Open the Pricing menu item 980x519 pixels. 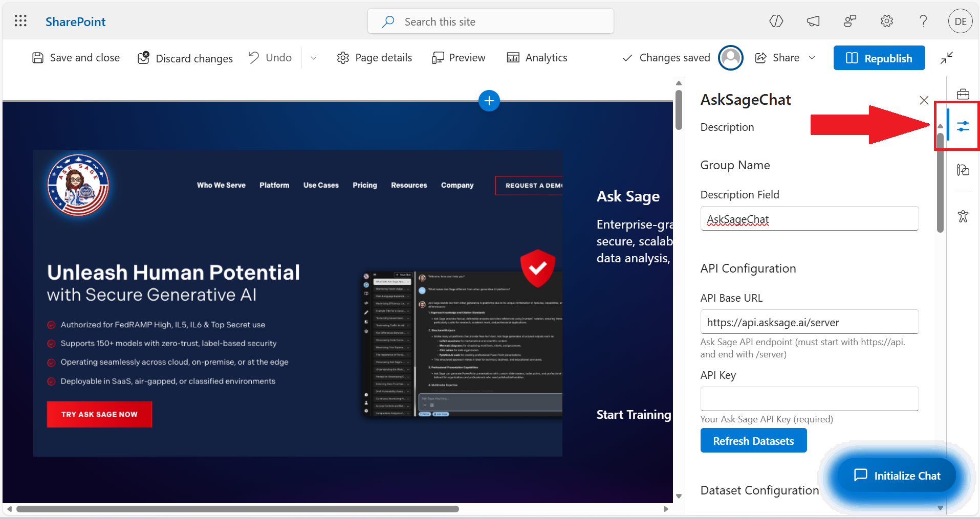pyautogui.click(x=365, y=185)
